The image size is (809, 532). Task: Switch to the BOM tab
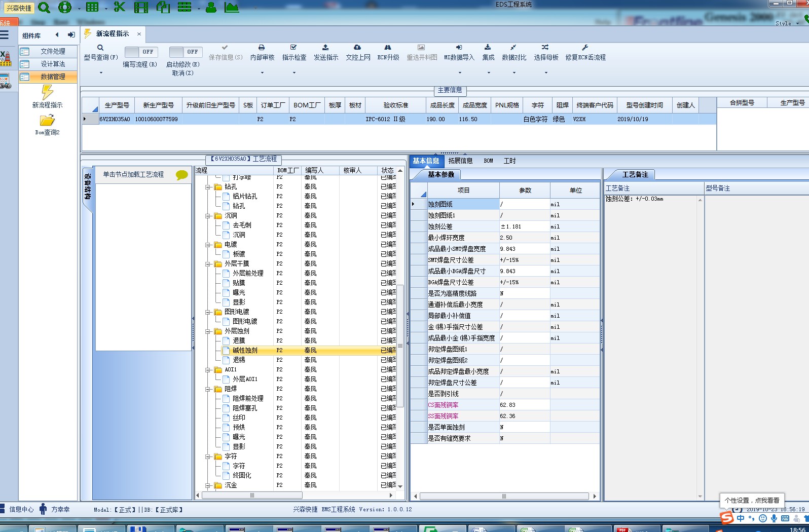[488, 161]
